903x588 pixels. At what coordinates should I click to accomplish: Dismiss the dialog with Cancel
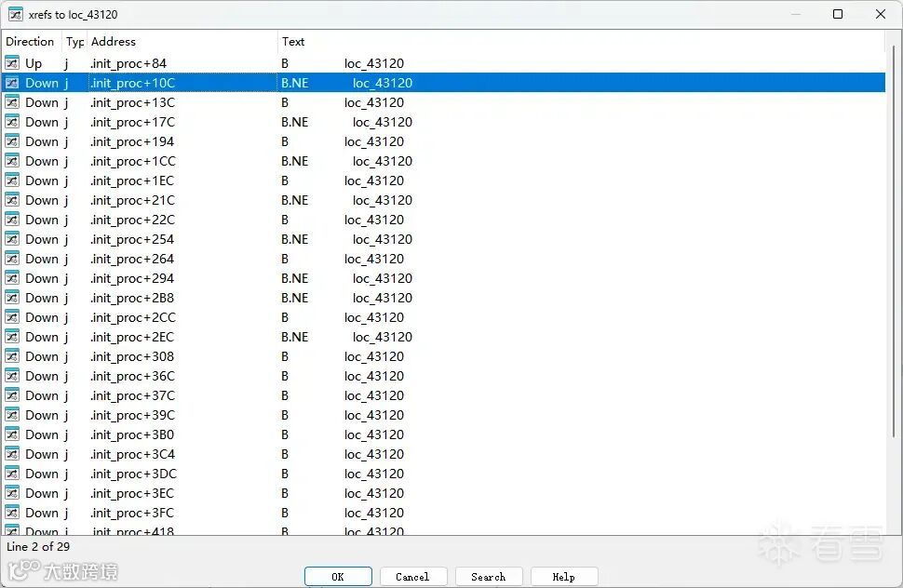(x=413, y=577)
